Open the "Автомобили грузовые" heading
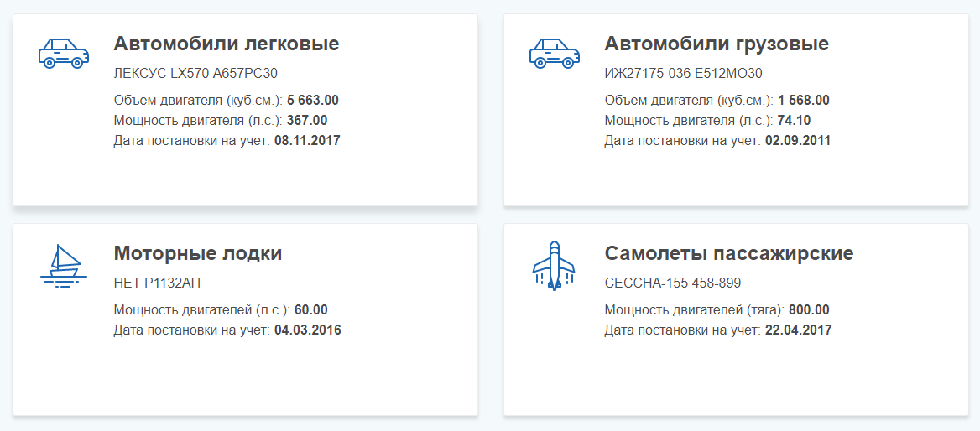 tap(717, 44)
